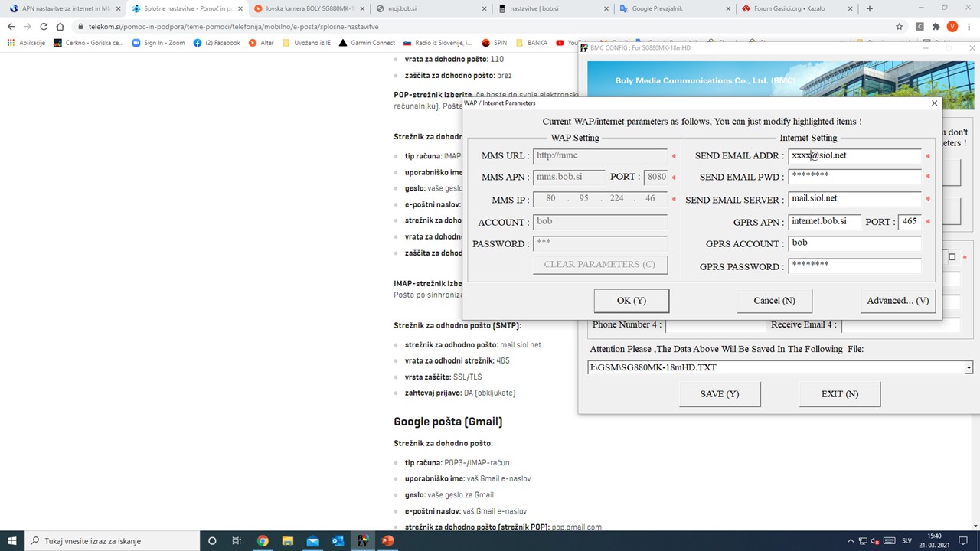
Task: Open the Garmin Connect bookmark
Action: (x=367, y=43)
